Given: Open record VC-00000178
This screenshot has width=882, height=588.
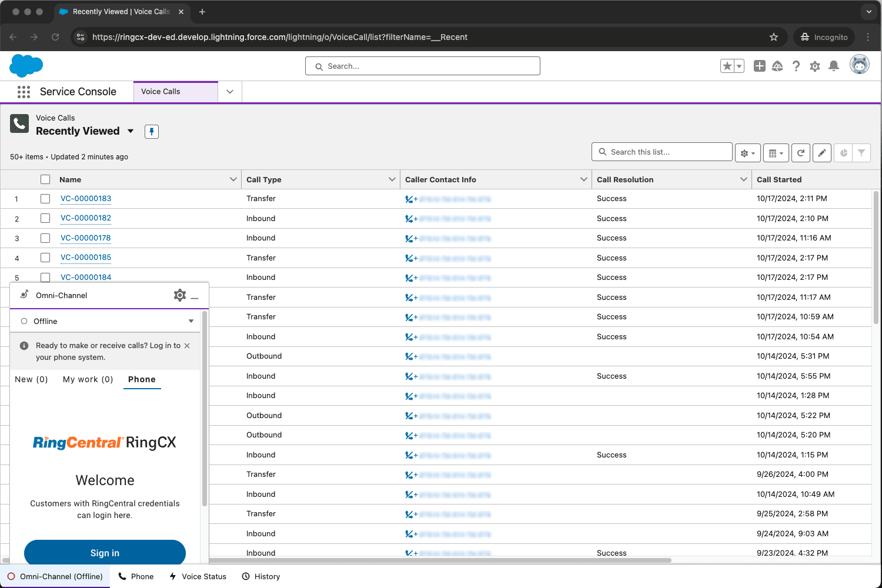Looking at the screenshot, I should (x=85, y=238).
